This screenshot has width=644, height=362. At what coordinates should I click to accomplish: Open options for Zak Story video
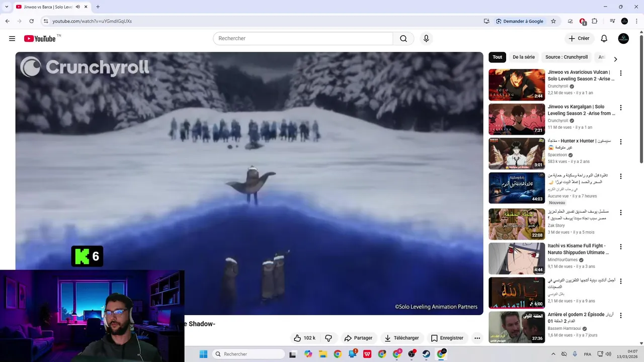pyautogui.click(x=620, y=212)
